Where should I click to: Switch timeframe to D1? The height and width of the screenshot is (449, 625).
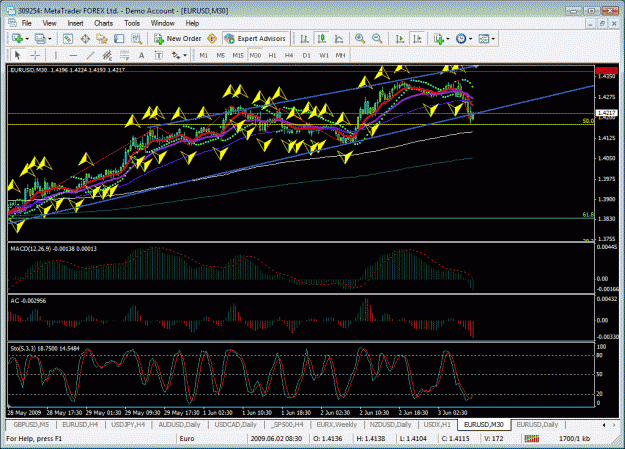(x=306, y=55)
